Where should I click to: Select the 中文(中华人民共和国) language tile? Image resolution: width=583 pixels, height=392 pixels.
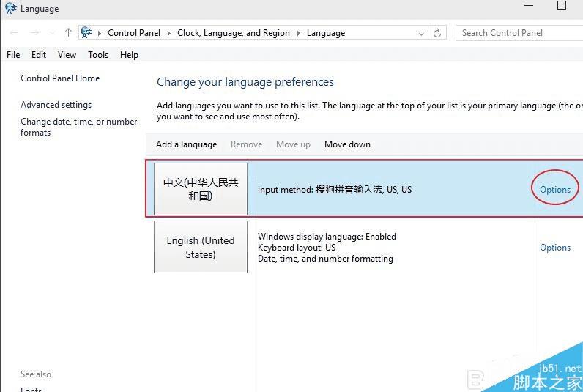click(x=201, y=189)
